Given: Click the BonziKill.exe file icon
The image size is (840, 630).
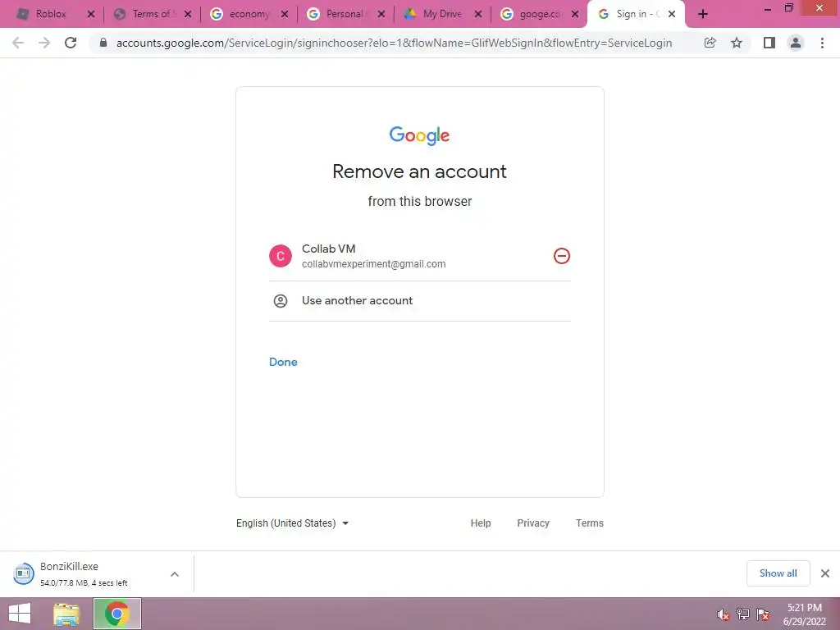Looking at the screenshot, I should [x=23, y=573].
